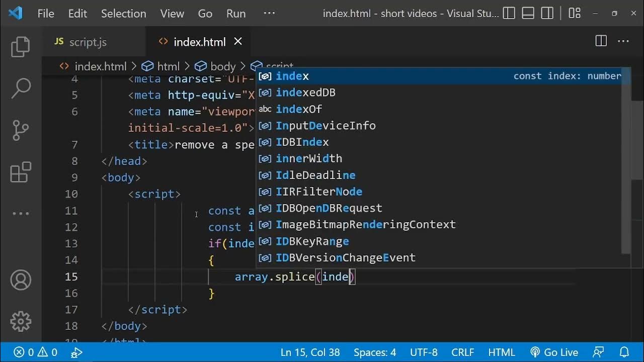Open the Source Control view
Screen dimensions: 644x362
point(21,130)
